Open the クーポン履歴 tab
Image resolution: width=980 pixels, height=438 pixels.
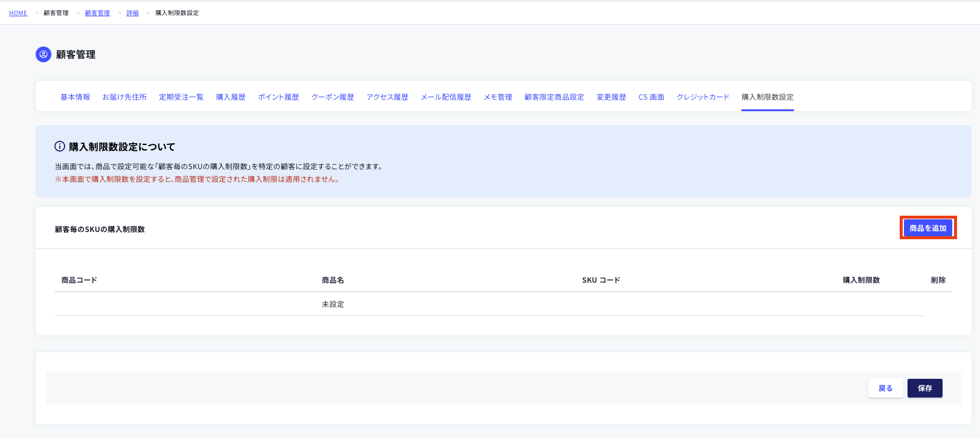click(333, 97)
